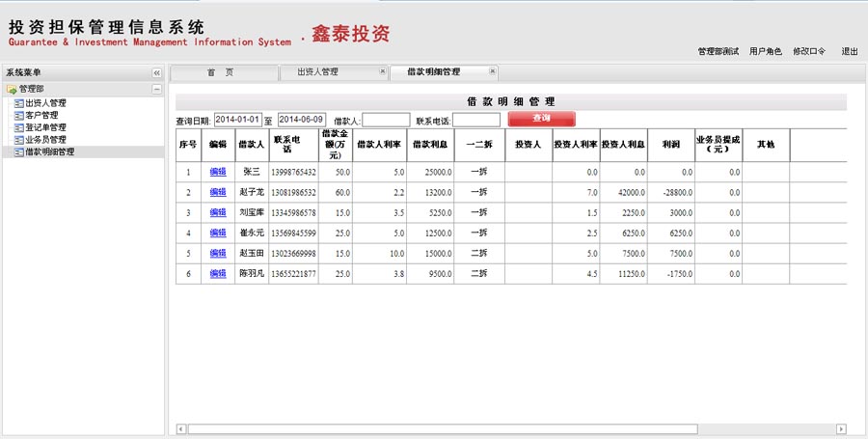Click the horizontal scrollbar right arrow
The width and height of the screenshot is (868, 439).
click(841, 428)
